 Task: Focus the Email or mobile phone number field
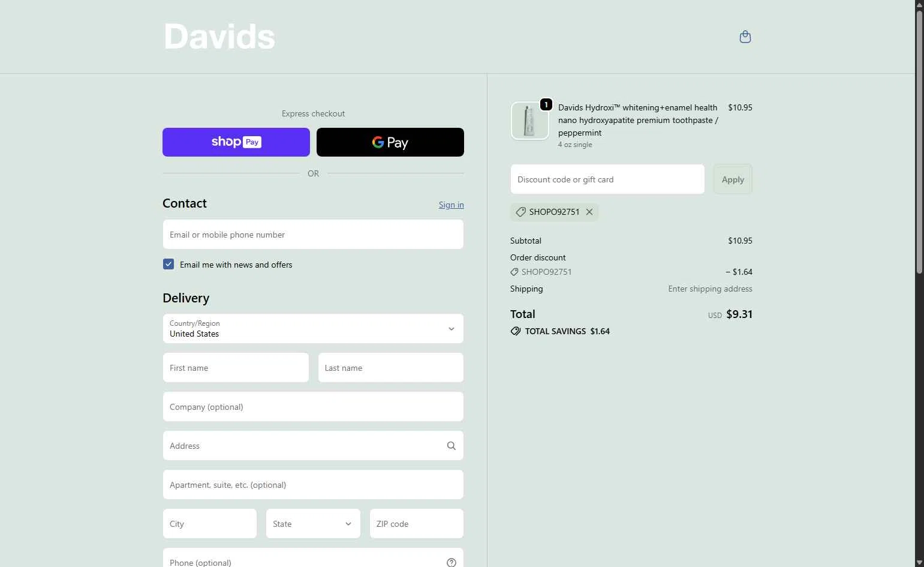point(313,234)
